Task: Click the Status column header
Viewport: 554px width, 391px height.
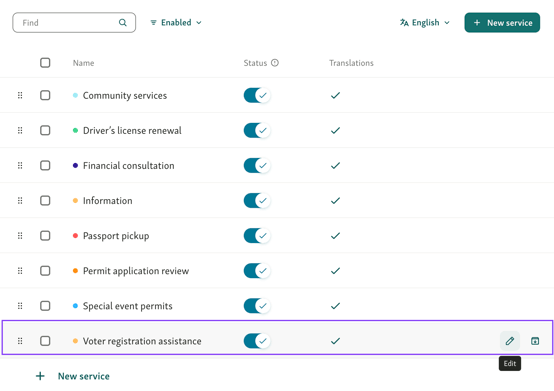Action: (x=255, y=63)
